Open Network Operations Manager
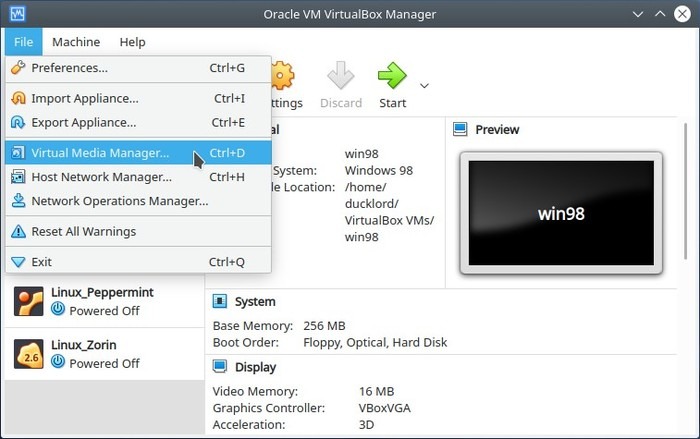 click(x=138, y=201)
